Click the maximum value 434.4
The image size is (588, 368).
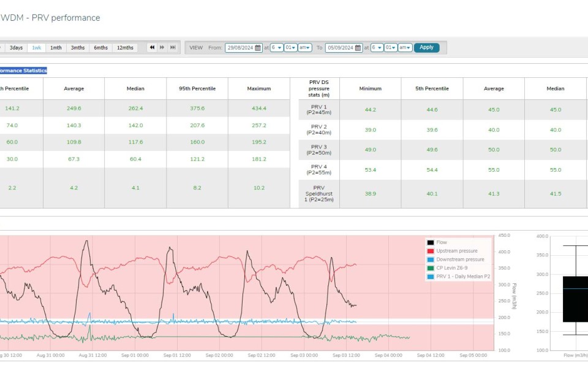coord(258,108)
